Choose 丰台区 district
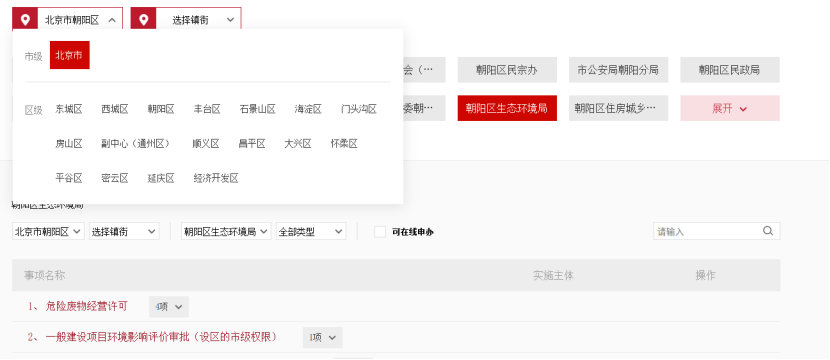Image resolution: width=830 pixels, height=360 pixels. tap(207, 109)
